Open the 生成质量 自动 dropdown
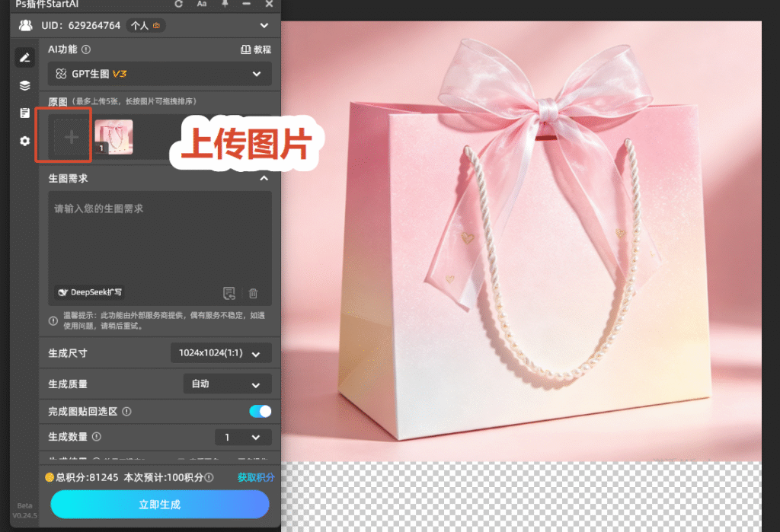The height and width of the screenshot is (532, 780). point(227,384)
